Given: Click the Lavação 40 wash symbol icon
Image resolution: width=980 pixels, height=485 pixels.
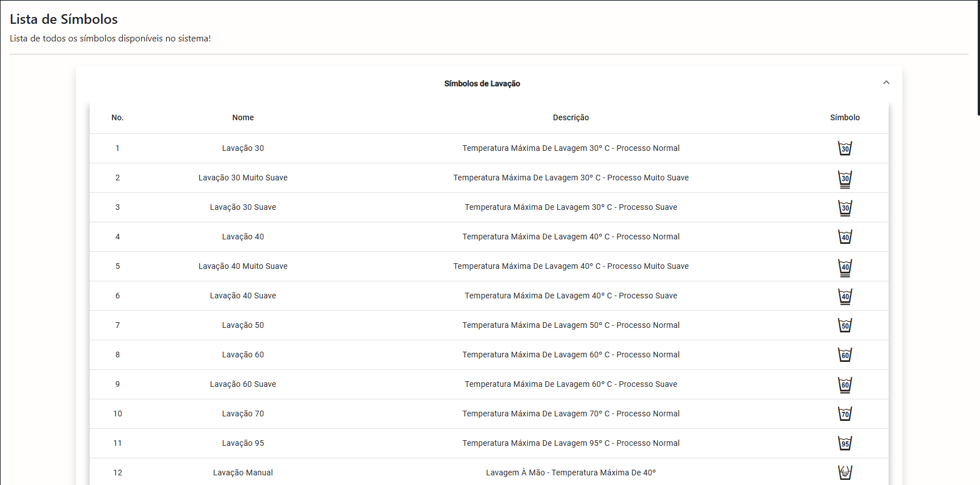Looking at the screenshot, I should [845, 237].
